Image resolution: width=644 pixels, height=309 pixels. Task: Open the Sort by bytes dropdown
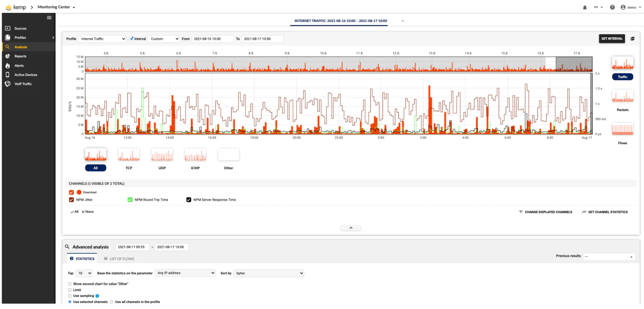coord(268,273)
